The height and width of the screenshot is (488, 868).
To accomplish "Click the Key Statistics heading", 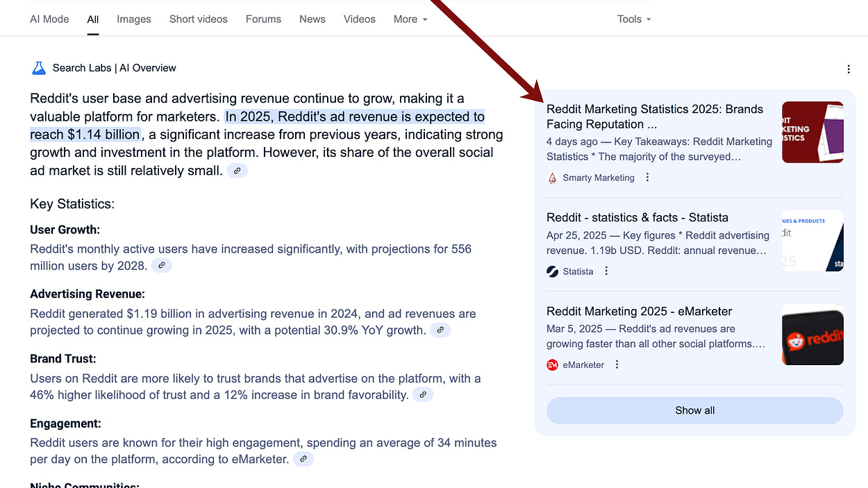I will pyautogui.click(x=72, y=204).
